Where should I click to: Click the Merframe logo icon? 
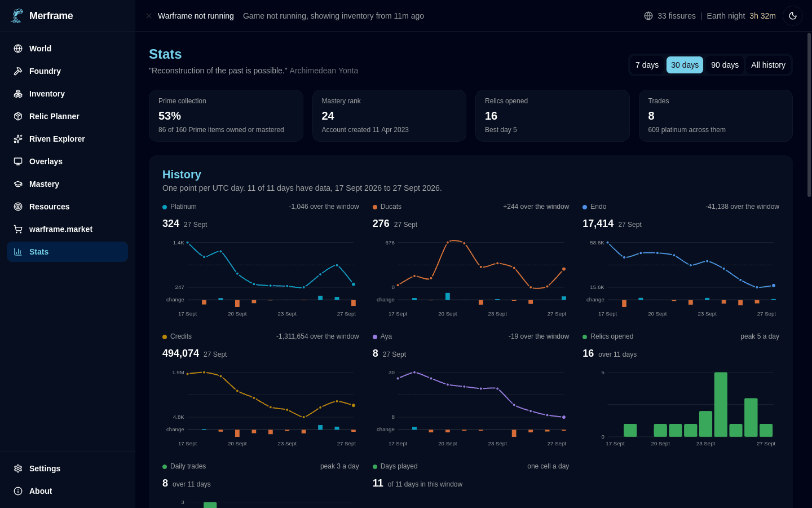[17, 16]
